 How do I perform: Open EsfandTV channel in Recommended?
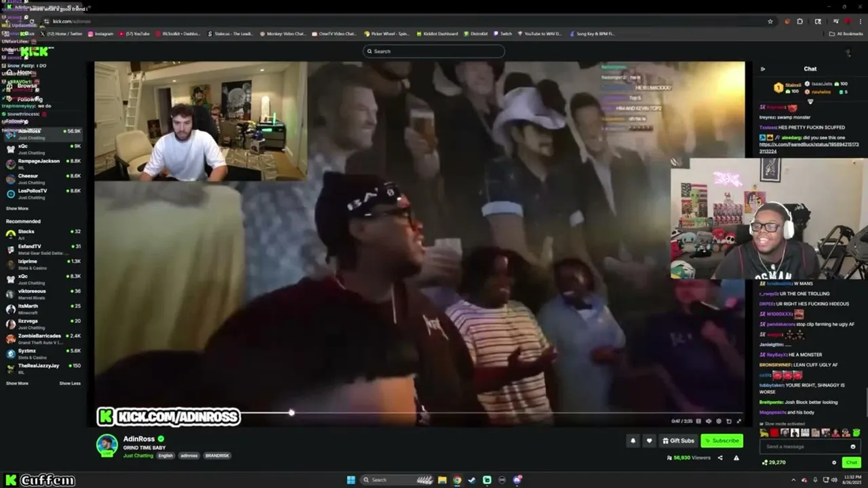tap(42, 249)
